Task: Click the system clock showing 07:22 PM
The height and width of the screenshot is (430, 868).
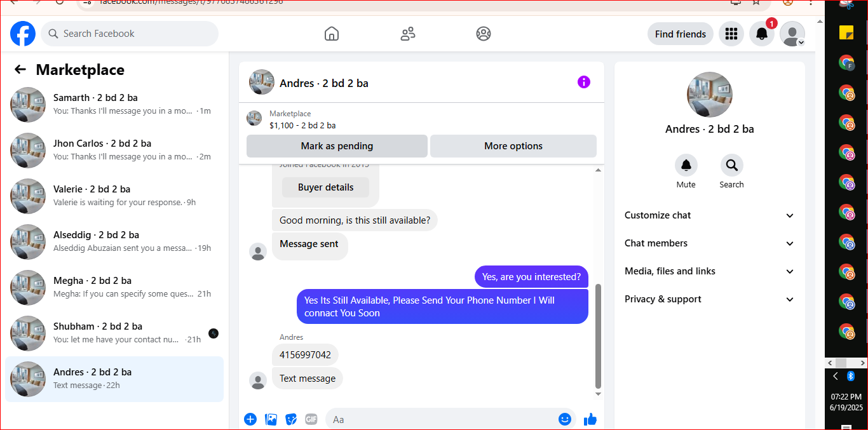Action: (846, 396)
